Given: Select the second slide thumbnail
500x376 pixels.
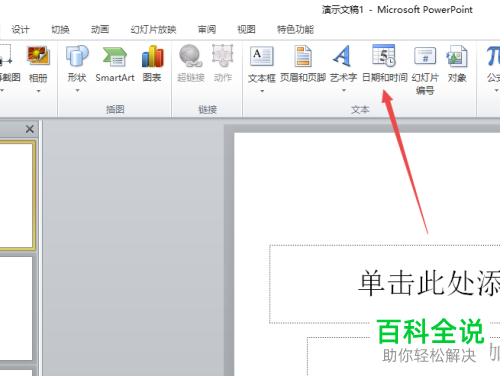Looking at the screenshot, I should [16, 308].
